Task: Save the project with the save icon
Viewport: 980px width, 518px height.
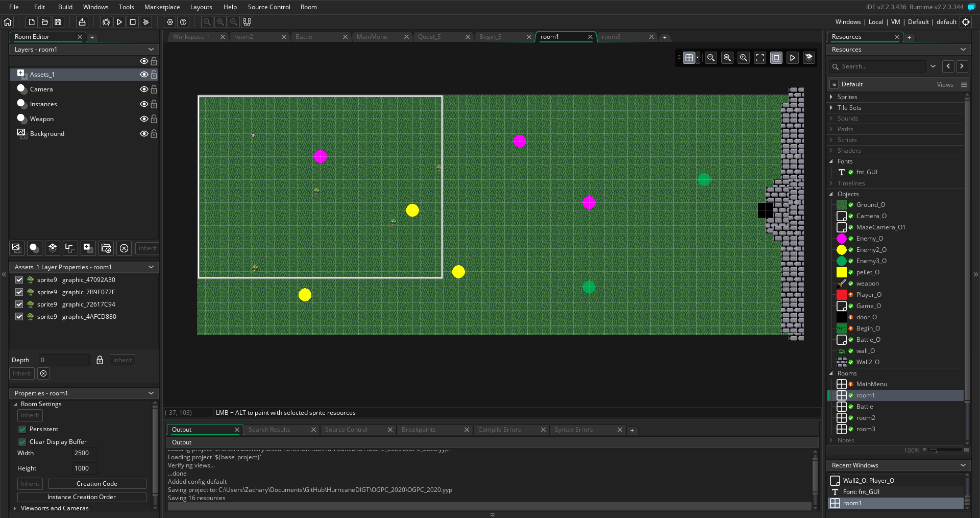Action: pos(58,22)
